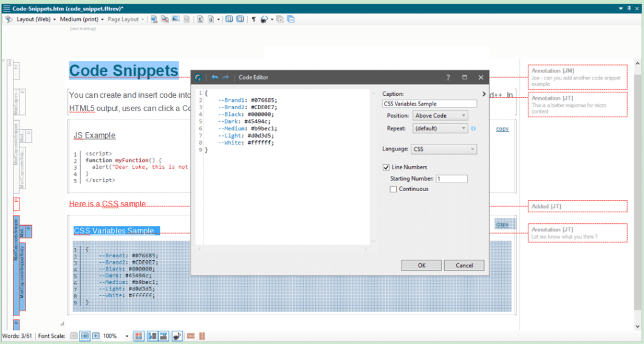
Task: Open the Page Layout dropdown
Action: [x=126, y=19]
